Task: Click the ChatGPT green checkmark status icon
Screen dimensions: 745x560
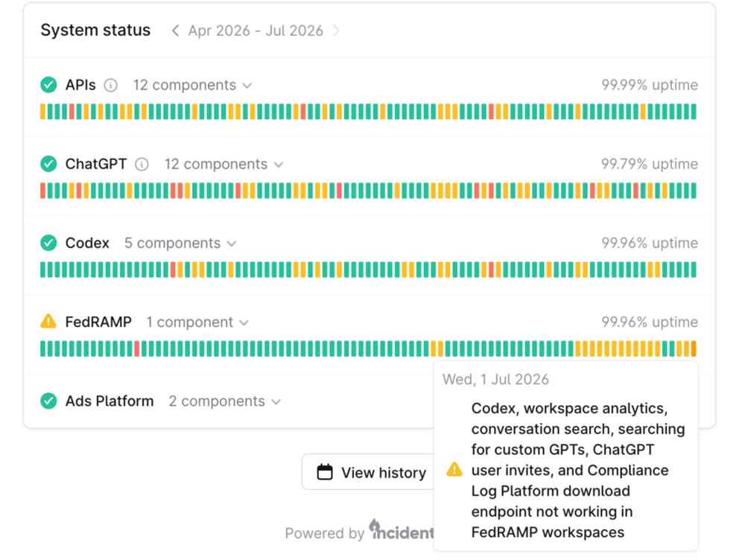Action: click(48, 164)
